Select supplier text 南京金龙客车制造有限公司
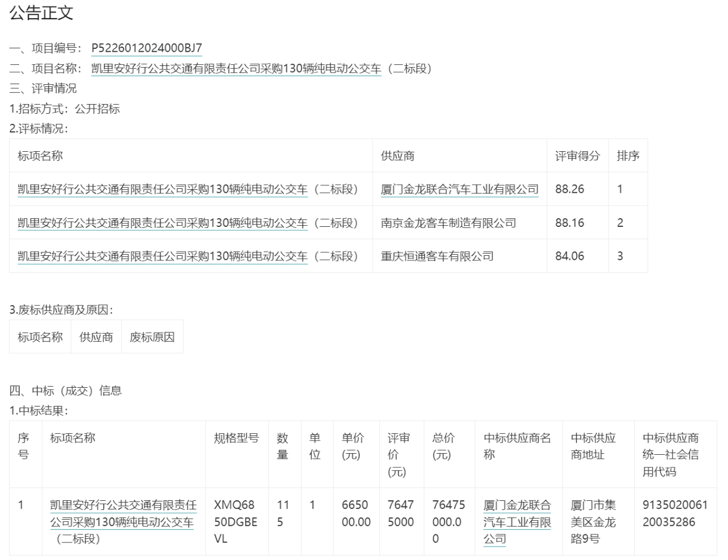 [x=448, y=223]
